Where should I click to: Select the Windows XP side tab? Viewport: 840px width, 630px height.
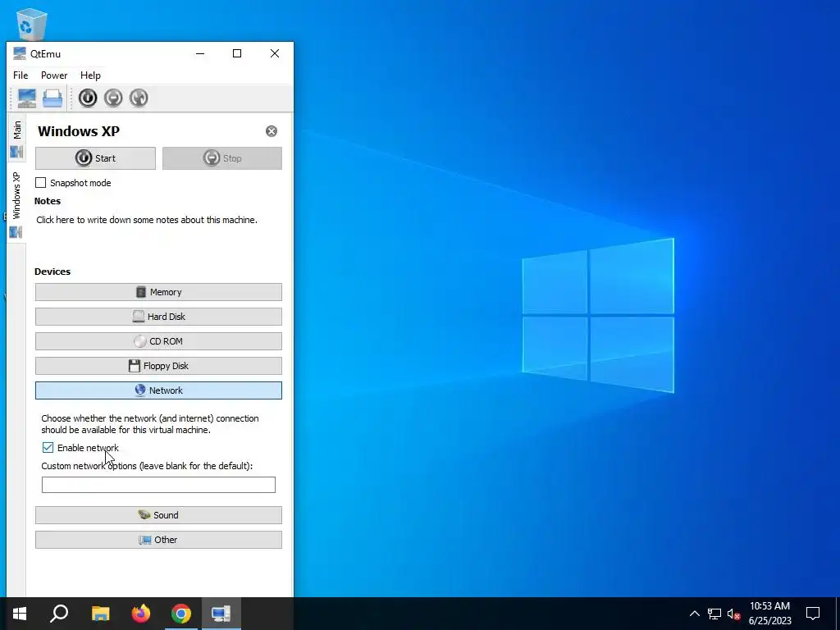tap(16, 203)
